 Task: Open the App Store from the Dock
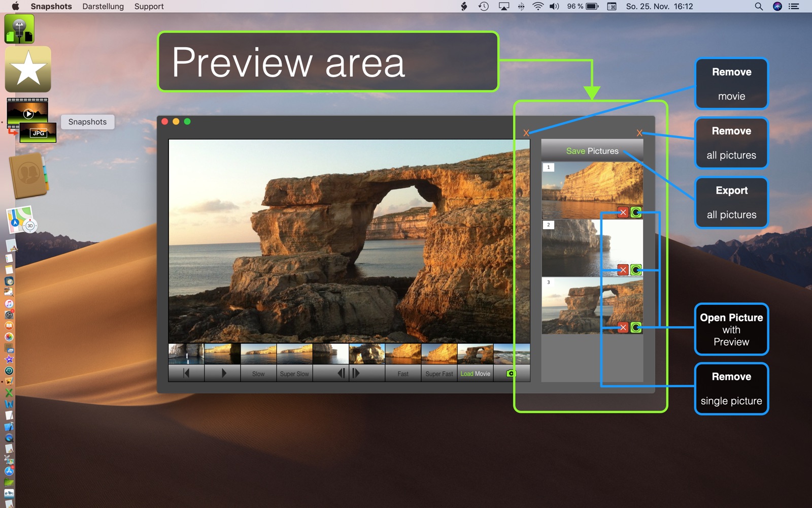coord(9,471)
